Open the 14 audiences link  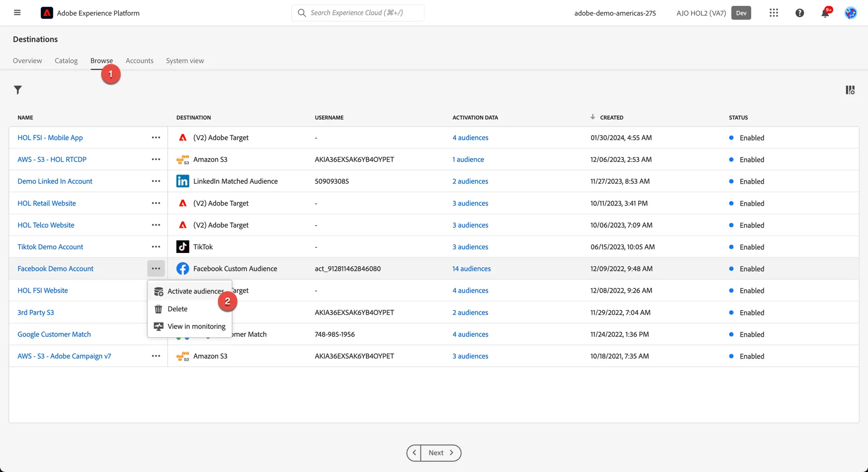[x=471, y=268]
